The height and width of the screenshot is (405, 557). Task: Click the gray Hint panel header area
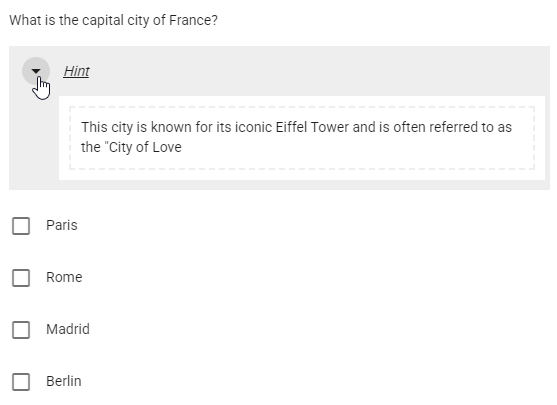279,71
